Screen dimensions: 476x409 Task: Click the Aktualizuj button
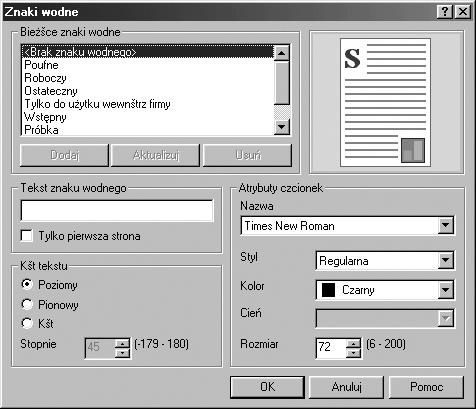156,155
